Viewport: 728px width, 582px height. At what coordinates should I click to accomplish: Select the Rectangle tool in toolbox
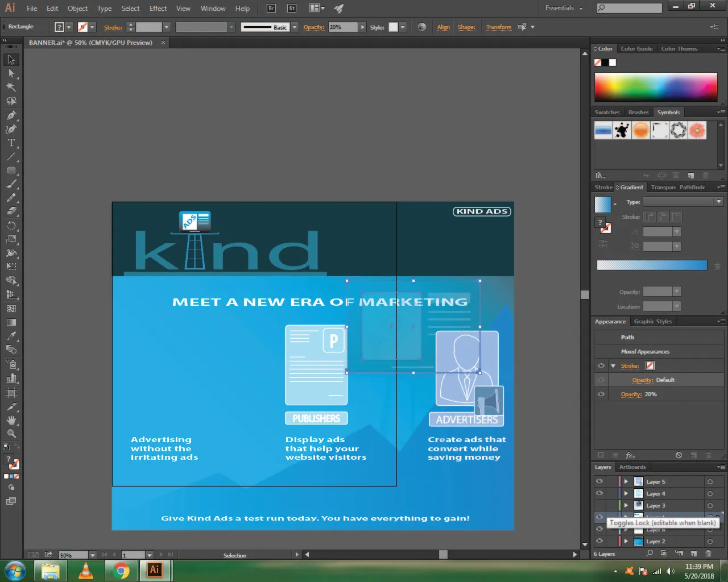coord(11,170)
